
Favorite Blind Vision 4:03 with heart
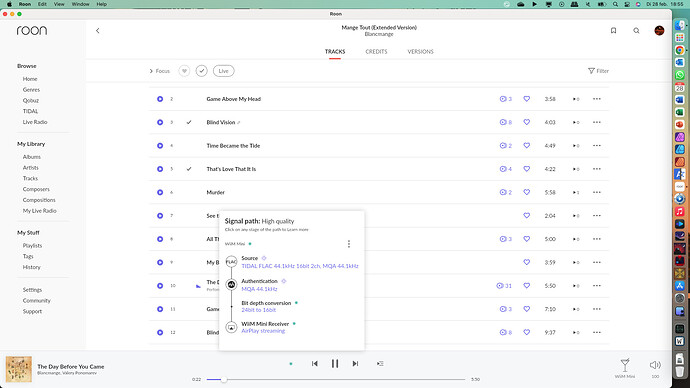527,122
